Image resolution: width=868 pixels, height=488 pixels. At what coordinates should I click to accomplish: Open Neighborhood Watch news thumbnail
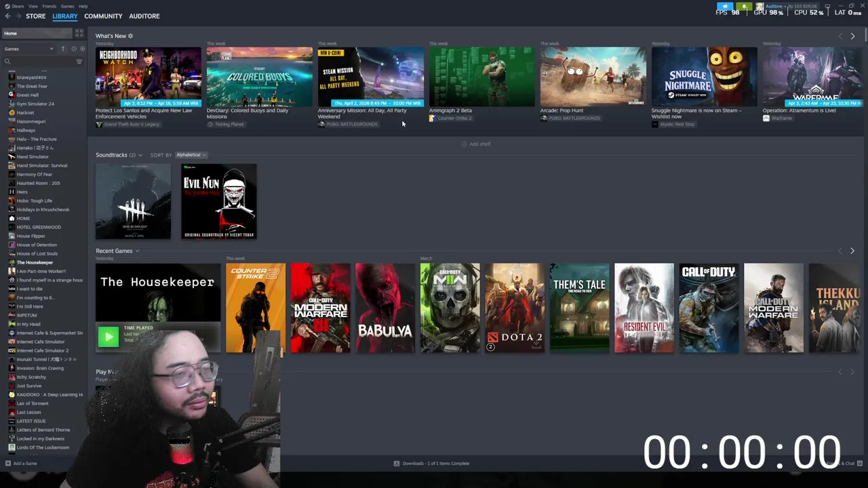pyautogui.click(x=149, y=77)
